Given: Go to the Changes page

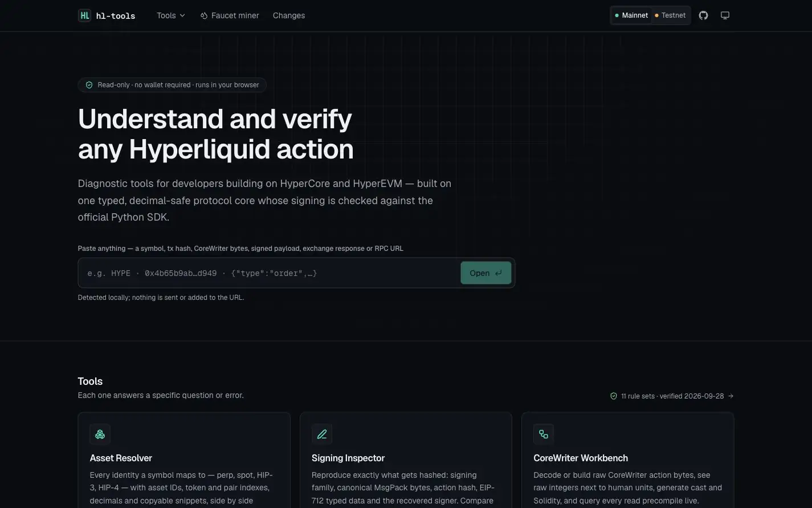Looking at the screenshot, I should click(x=289, y=15).
